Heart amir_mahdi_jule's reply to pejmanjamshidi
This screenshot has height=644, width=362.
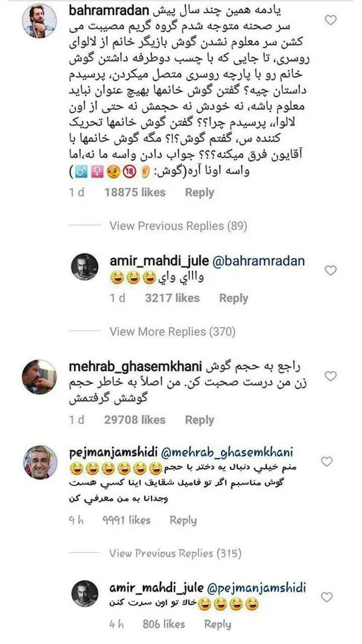point(326,597)
